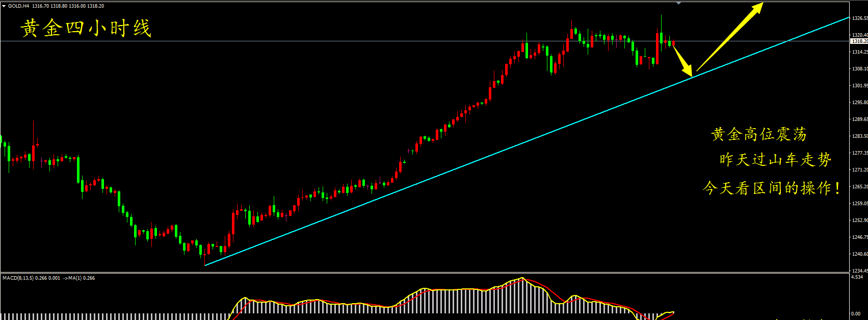This screenshot has height=320, width=868.
Task: Click the open price value 1316.70
Action: tap(41, 6)
